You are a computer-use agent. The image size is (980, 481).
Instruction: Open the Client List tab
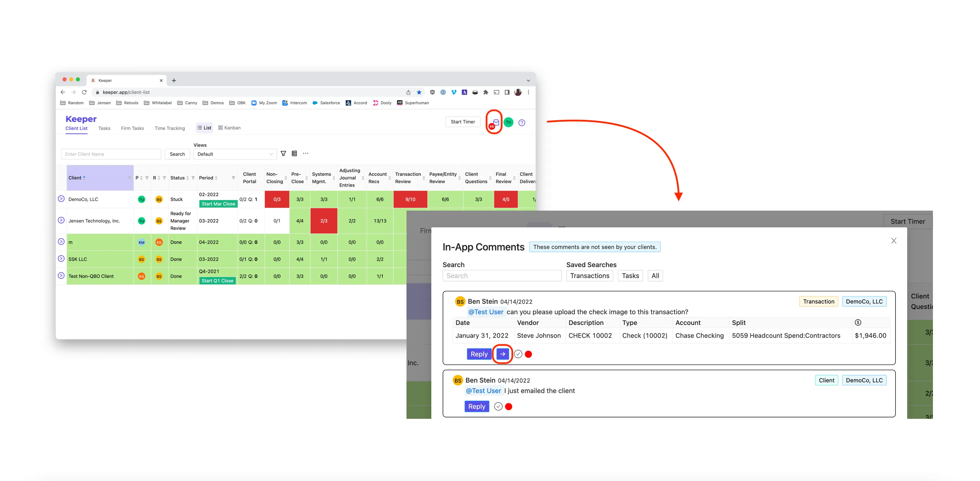click(77, 128)
